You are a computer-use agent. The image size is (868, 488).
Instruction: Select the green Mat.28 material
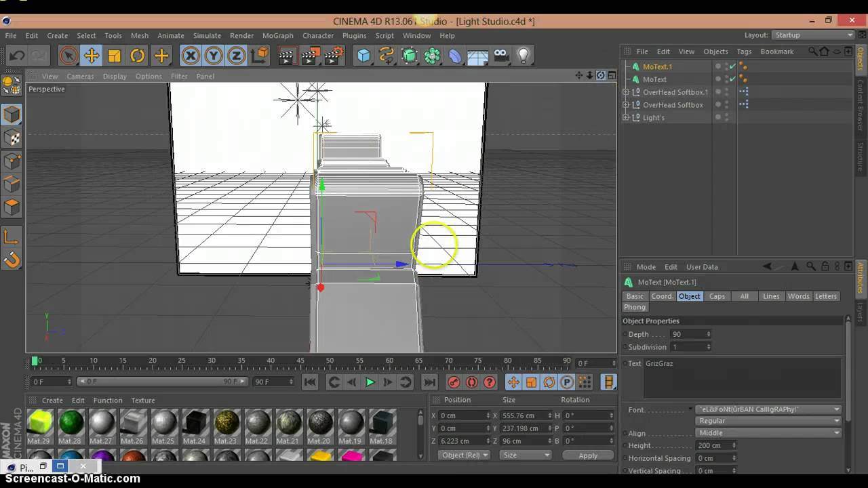point(71,423)
